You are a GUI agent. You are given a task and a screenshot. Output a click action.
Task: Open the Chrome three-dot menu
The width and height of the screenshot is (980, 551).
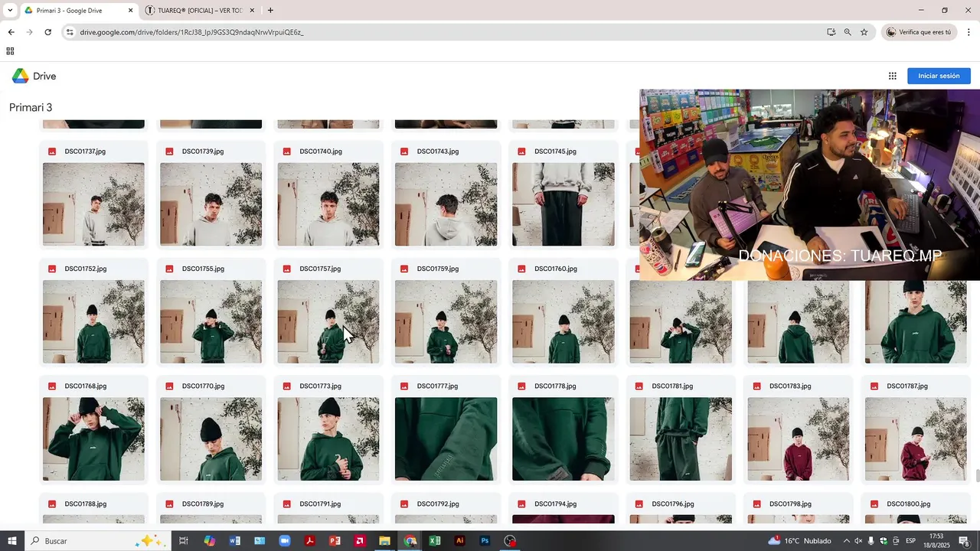coord(969,32)
